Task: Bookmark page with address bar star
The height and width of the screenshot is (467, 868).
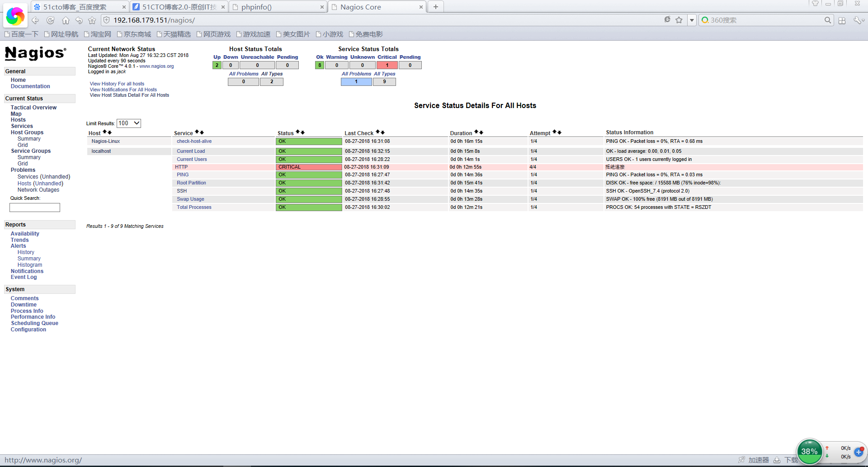Action: coord(679,20)
